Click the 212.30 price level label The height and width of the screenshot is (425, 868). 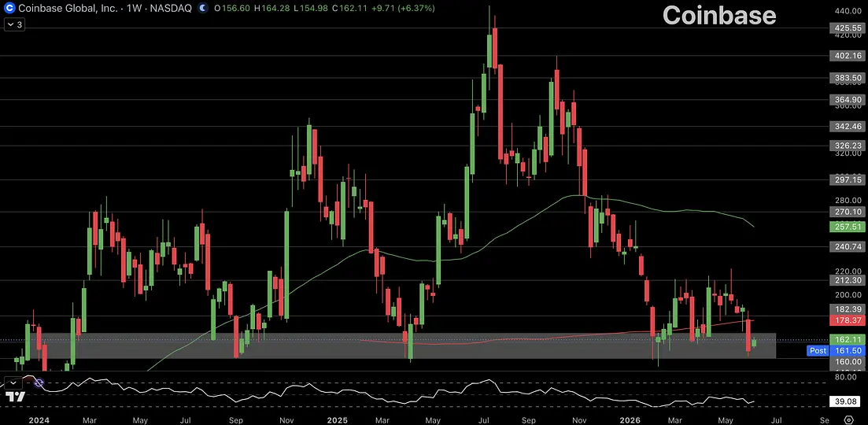(846, 280)
